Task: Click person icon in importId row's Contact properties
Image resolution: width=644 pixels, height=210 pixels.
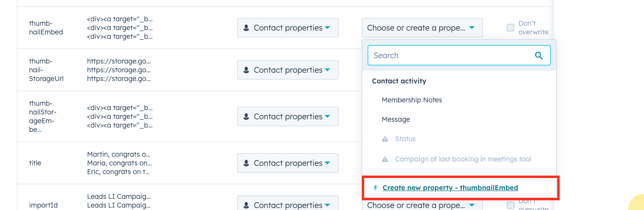Action: (x=246, y=205)
